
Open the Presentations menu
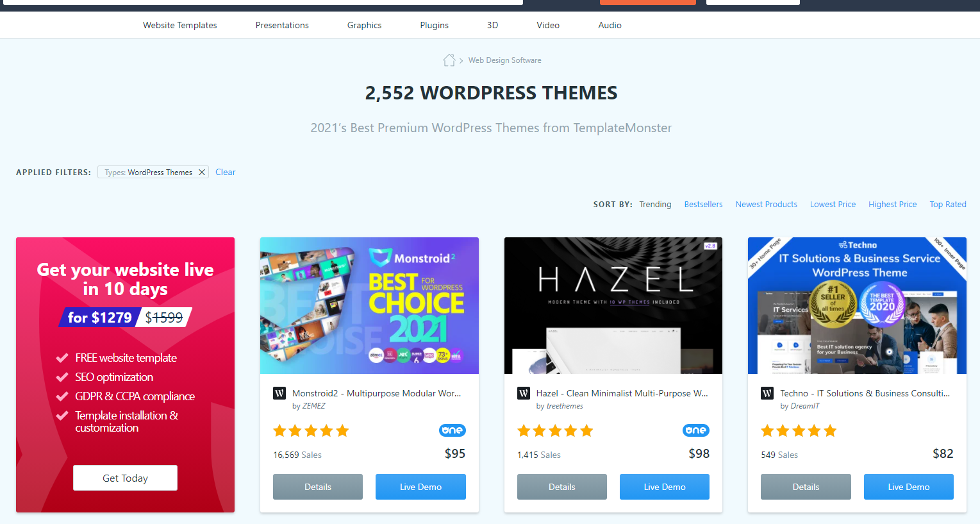point(282,25)
